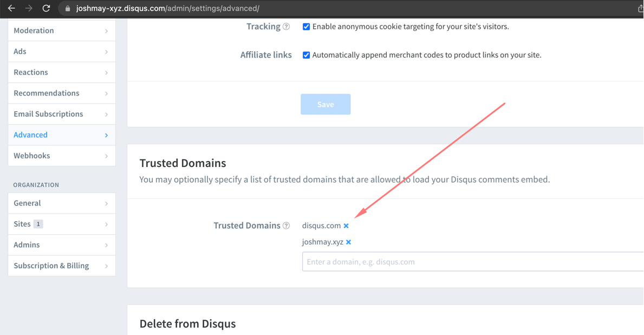Disable anonymous cookie targeting for visitors
Image resolution: width=644 pixels, height=335 pixels.
coord(307,26)
